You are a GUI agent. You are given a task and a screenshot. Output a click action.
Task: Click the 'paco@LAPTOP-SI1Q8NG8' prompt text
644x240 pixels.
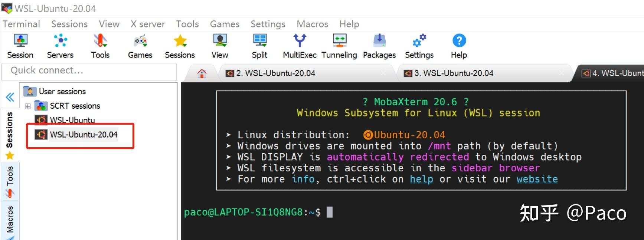coord(243,212)
